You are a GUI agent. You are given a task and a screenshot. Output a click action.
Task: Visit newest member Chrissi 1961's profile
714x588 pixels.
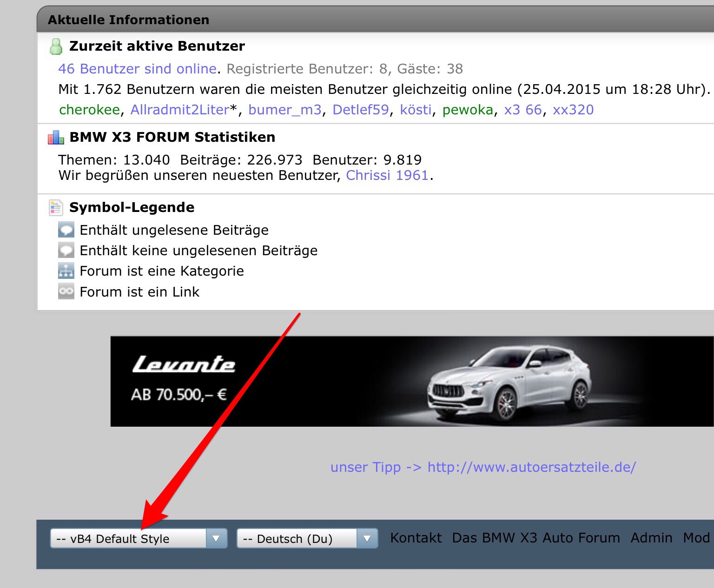[387, 175]
